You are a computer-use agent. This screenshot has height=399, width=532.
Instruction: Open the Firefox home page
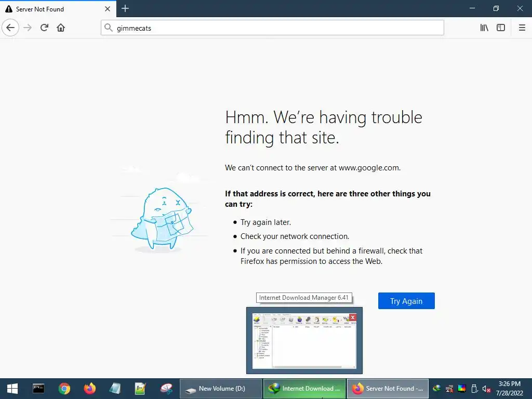coord(61,28)
